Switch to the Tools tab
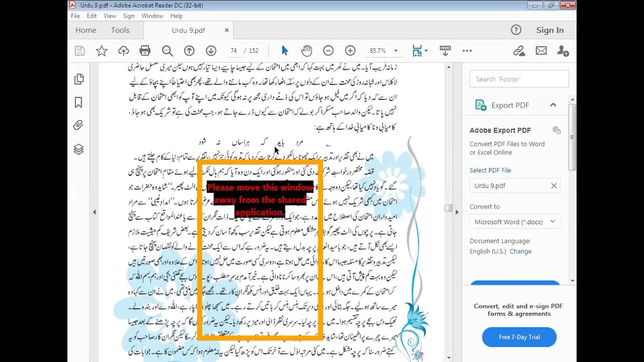This screenshot has width=644, height=362. click(120, 30)
